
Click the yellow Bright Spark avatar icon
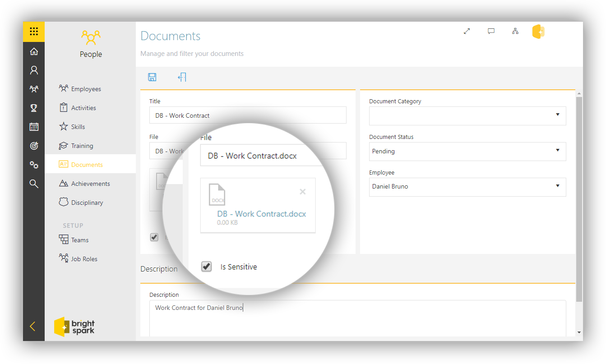pos(538,31)
